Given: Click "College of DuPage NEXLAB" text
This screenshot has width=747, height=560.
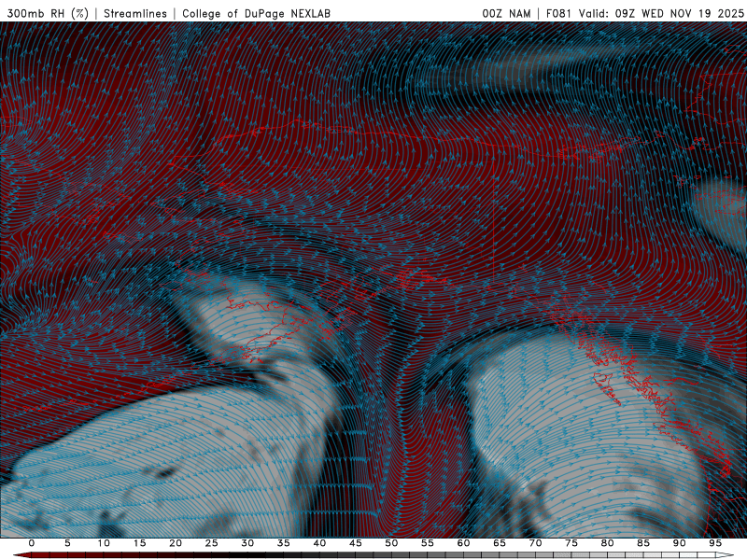Looking at the screenshot, I should pyautogui.click(x=256, y=13).
